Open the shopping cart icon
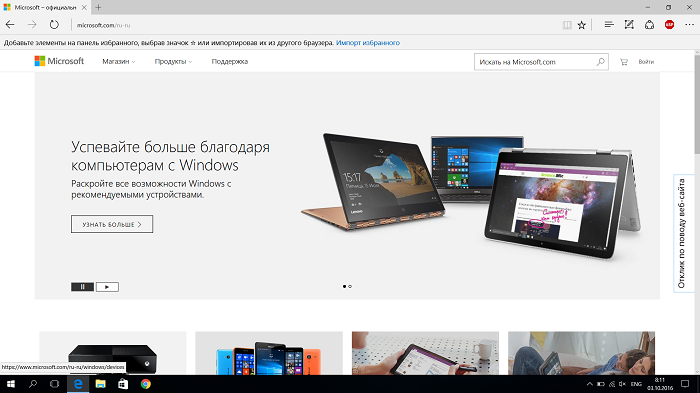The image size is (700, 393). (x=624, y=62)
